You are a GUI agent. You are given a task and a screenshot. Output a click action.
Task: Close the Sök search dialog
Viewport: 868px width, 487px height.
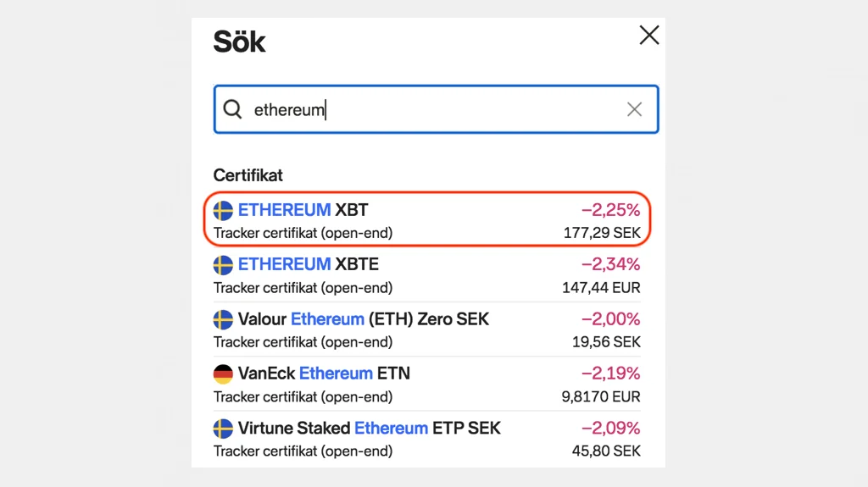pyautogui.click(x=648, y=35)
